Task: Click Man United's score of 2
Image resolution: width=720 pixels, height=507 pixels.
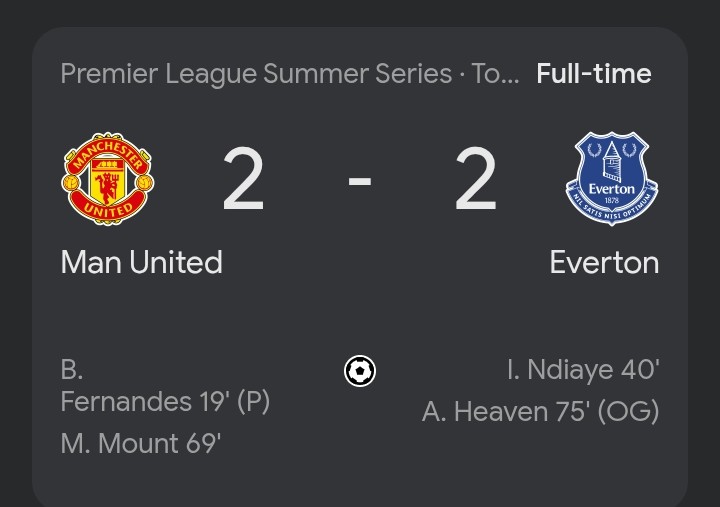Action: tap(243, 179)
